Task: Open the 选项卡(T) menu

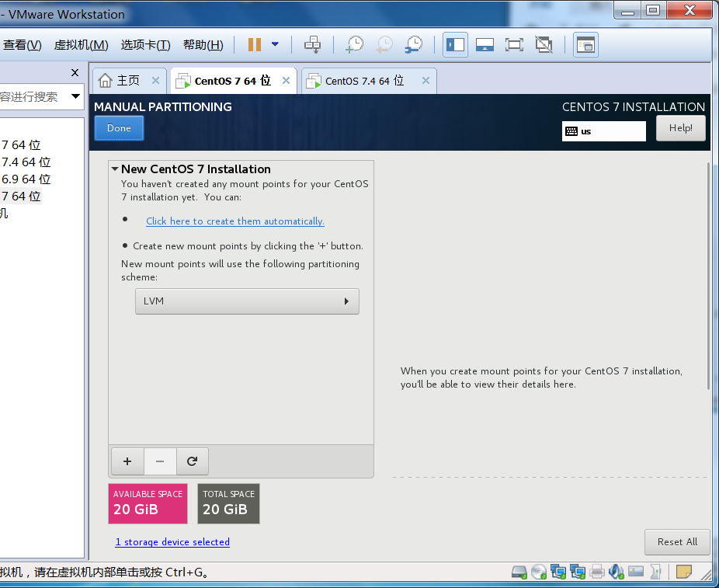Action: [145, 45]
